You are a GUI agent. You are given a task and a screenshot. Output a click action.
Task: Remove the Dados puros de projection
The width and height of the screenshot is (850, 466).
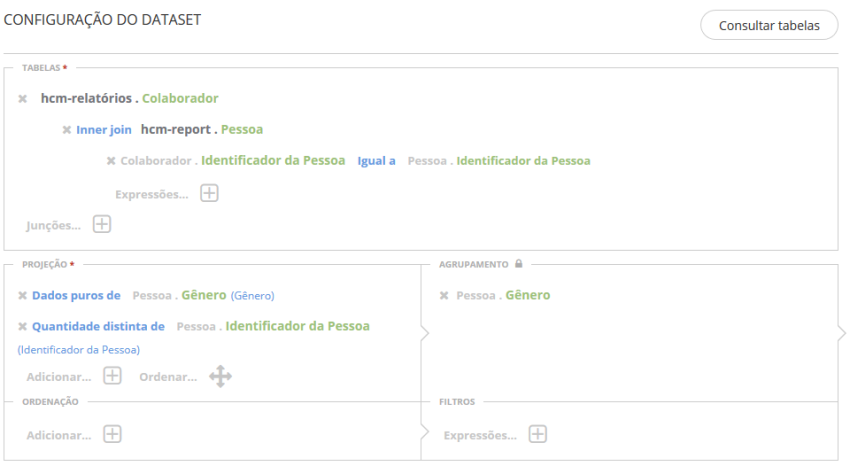[22, 296]
